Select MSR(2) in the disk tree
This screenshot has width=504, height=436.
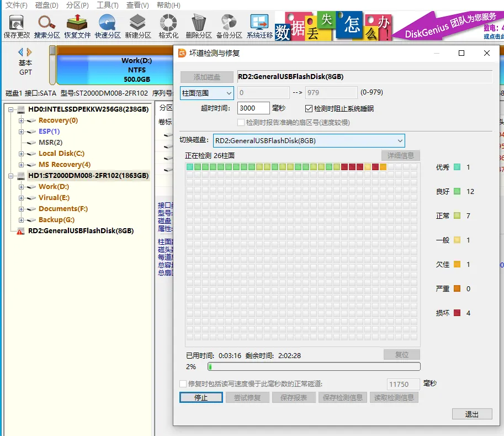pos(50,143)
